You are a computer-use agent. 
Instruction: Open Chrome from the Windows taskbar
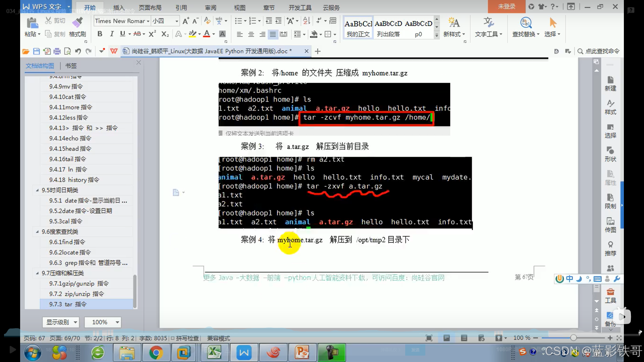point(156,352)
